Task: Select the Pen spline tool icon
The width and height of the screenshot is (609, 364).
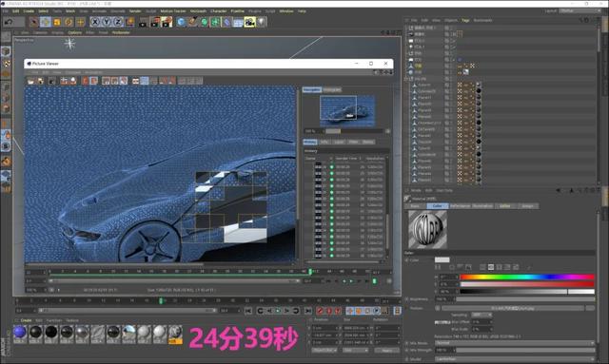Action: (x=192, y=22)
